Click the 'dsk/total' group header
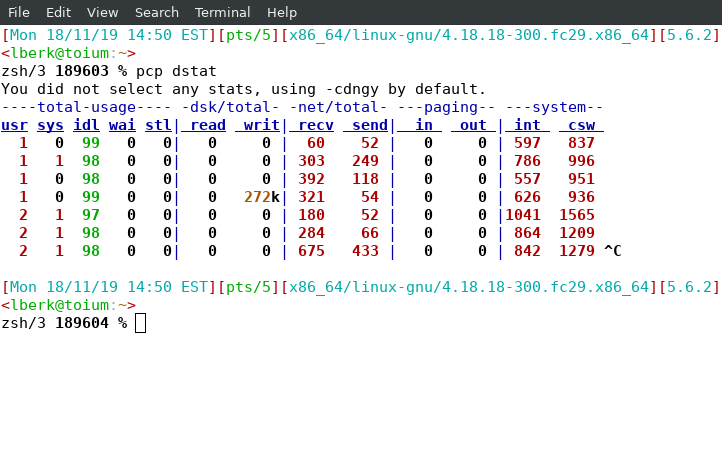Viewport: 722px width, 459px height. pos(230,107)
